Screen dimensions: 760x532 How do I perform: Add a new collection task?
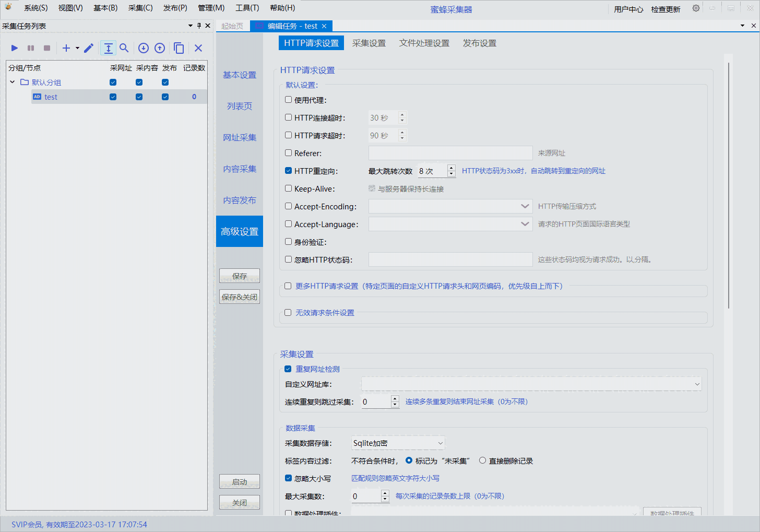tap(66, 48)
